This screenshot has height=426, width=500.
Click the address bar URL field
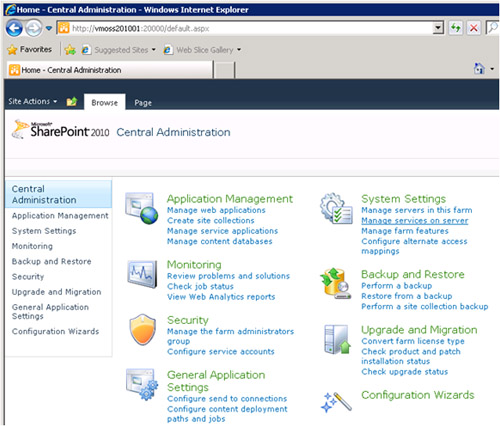(246, 28)
